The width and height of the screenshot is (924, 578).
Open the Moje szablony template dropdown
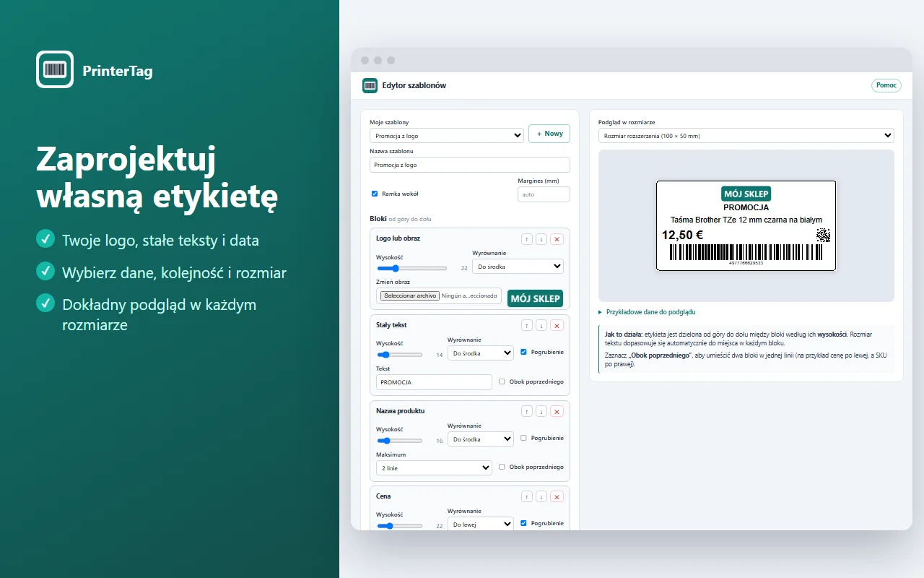[x=447, y=136]
